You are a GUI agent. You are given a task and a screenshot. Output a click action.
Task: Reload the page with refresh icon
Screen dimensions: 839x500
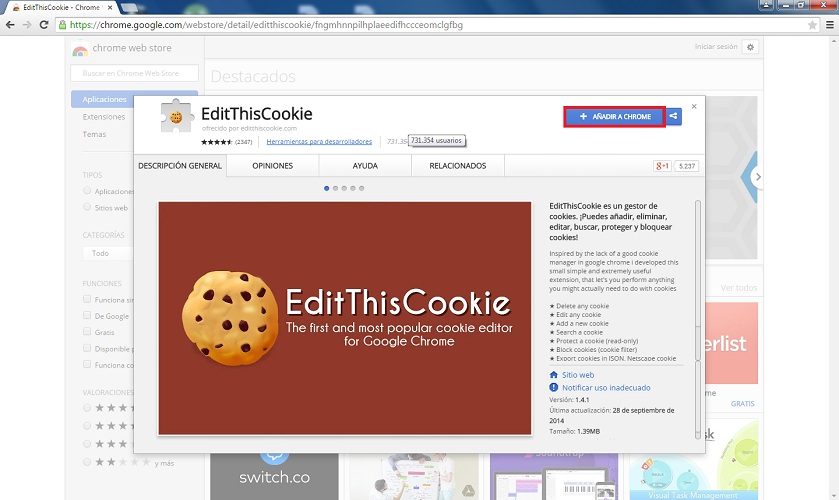point(44,25)
